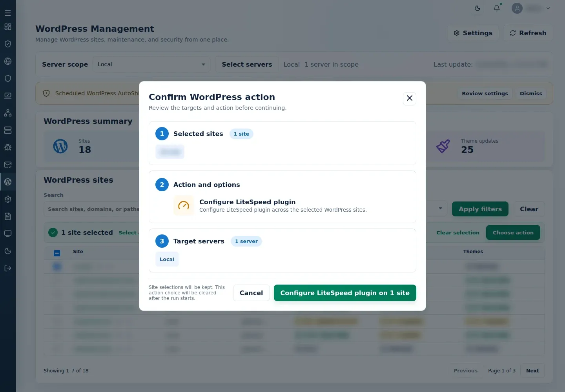Click the '1 server' badge beside Target servers
565x392 pixels.
(x=246, y=241)
